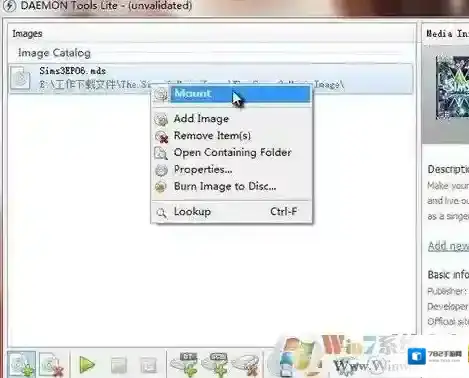Click gear icon beside Properties...
This screenshot has width=469, height=378.
(x=161, y=170)
